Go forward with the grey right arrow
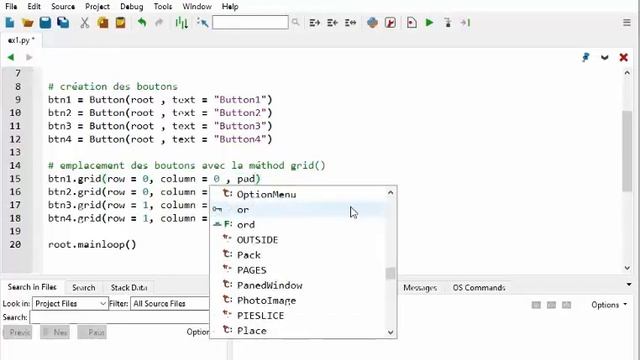Viewport: 640px width, 360px height. click(x=29, y=57)
